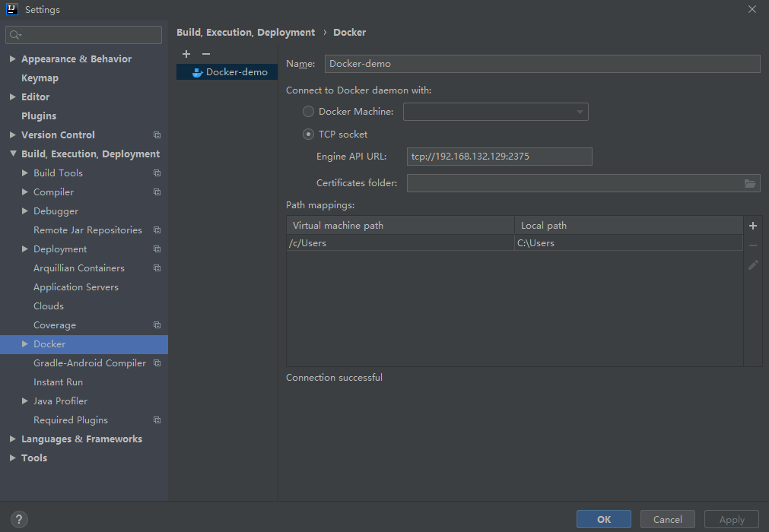Browse for certificates folder icon
This screenshot has height=532, width=769.
(x=750, y=183)
